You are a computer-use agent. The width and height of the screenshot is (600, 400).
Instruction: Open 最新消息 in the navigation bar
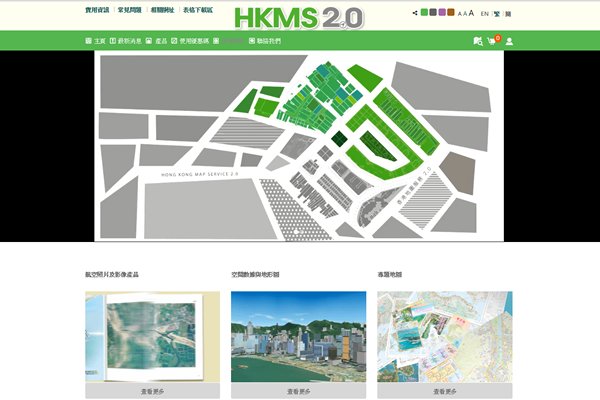130,41
